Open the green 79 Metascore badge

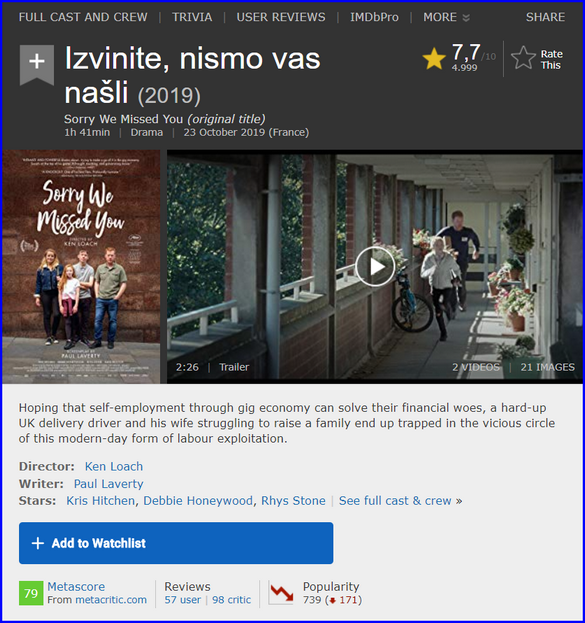(31, 593)
